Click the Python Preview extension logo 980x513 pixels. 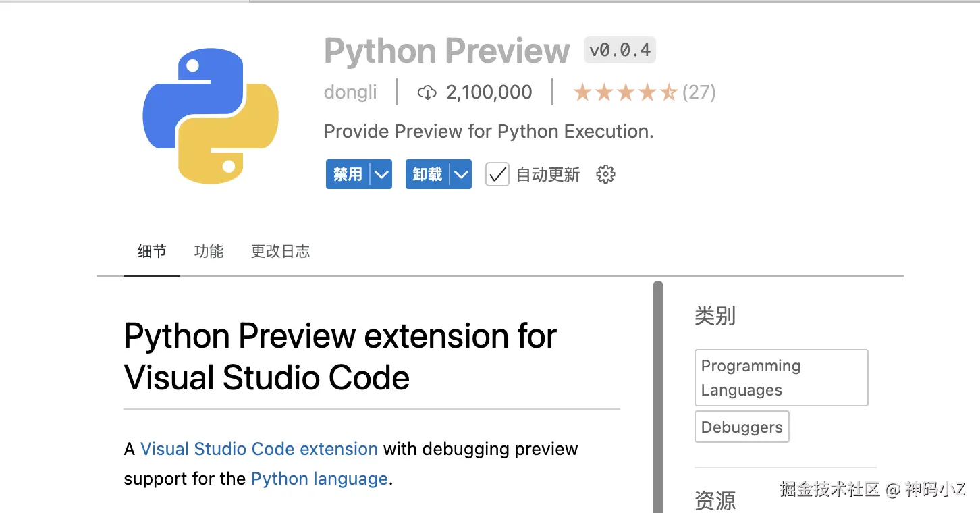[211, 116]
